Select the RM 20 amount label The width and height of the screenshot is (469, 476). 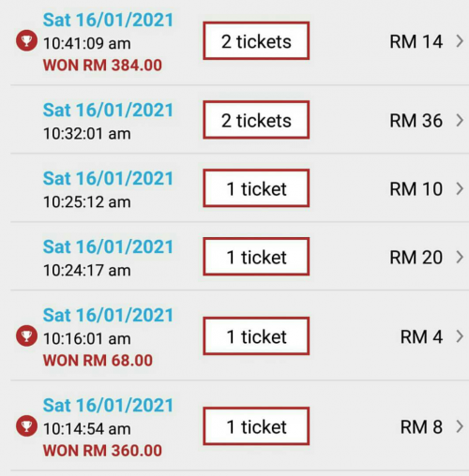point(416,258)
